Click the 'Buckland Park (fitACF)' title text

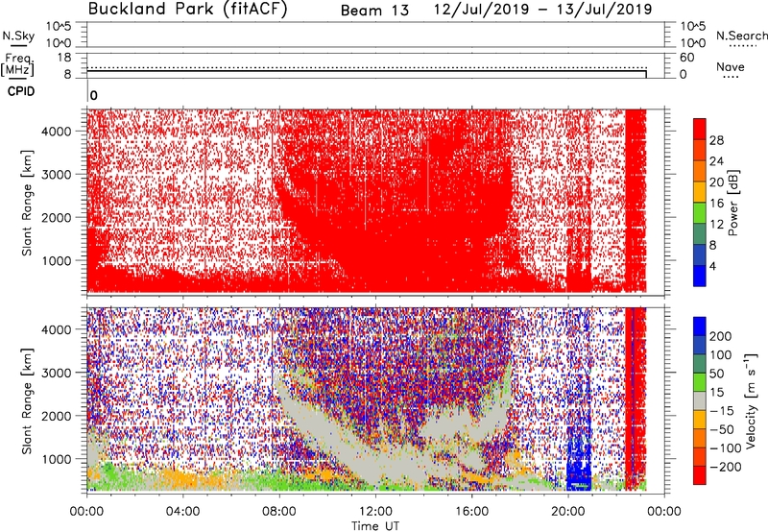(x=188, y=10)
